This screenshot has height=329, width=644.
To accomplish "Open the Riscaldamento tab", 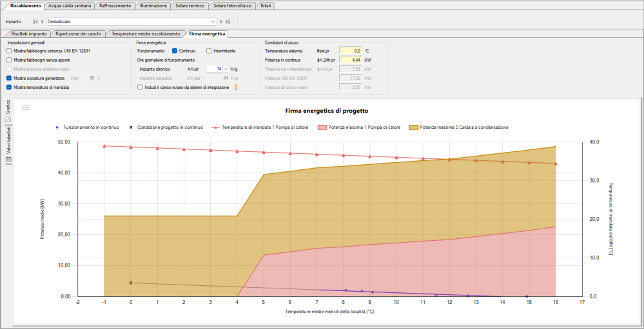I will (x=26, y=6).
